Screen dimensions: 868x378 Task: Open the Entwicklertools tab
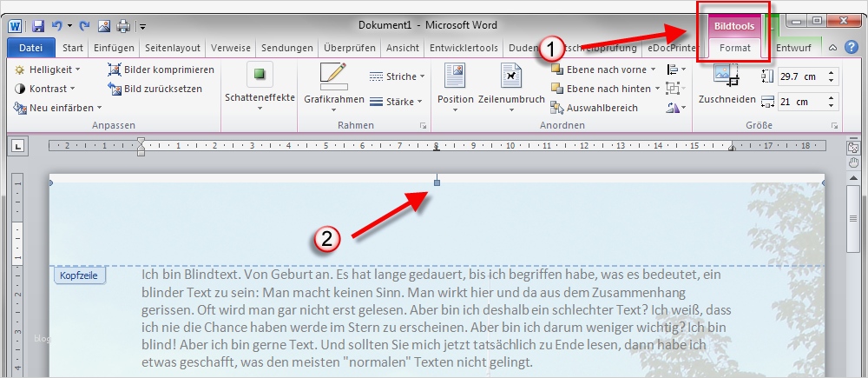464,48
